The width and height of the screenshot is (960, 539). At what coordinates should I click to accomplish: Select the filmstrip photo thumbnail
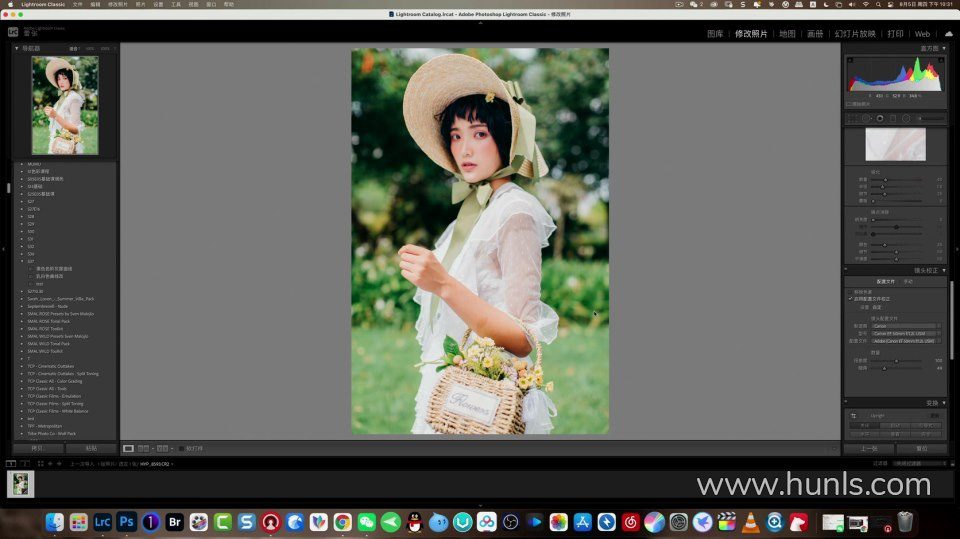pos(21,484)
